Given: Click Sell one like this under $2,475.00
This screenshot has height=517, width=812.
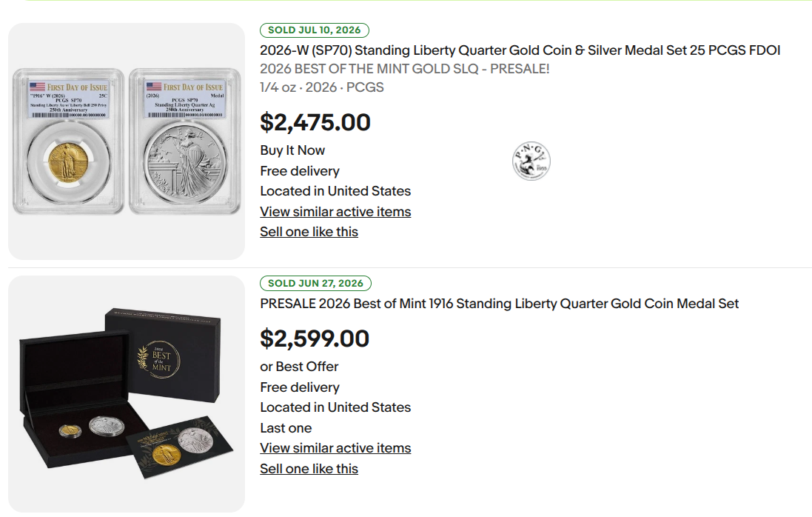Looking at the screenshot, I should point(309,232).
